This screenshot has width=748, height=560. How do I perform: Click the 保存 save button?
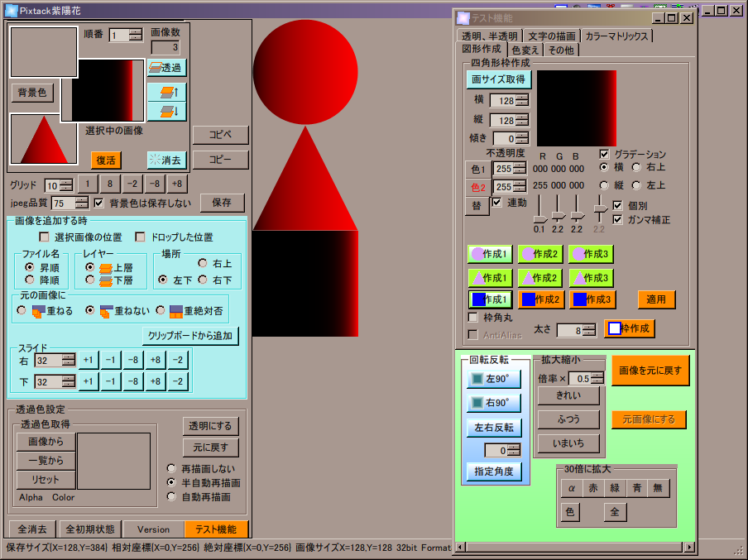[x=223, y=203]
